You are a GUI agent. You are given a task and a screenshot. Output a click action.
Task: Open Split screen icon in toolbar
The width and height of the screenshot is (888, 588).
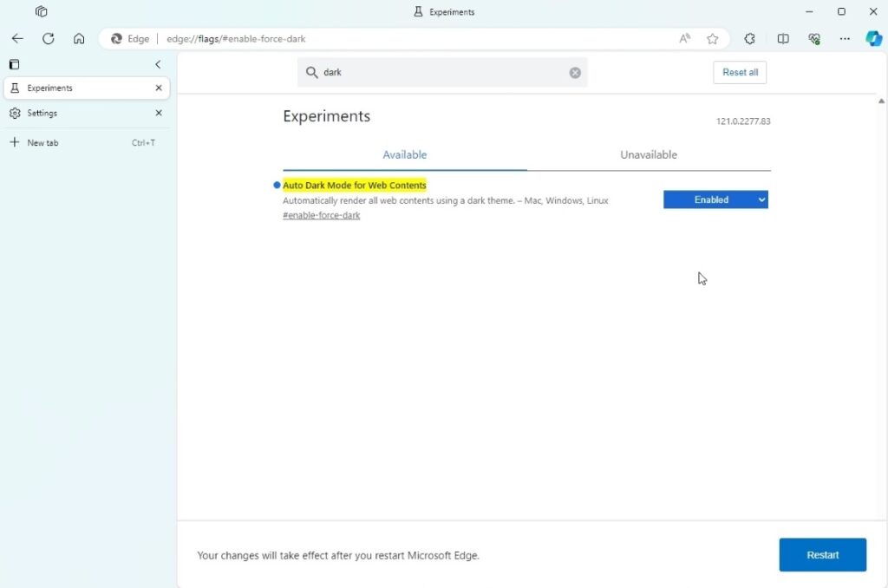[782, 38]
